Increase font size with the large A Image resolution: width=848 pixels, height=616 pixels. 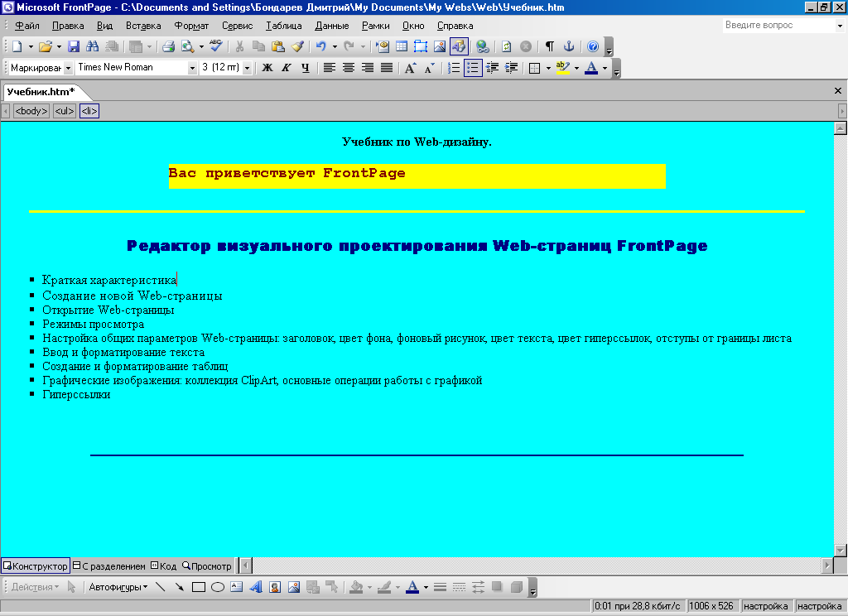point(411,68)
